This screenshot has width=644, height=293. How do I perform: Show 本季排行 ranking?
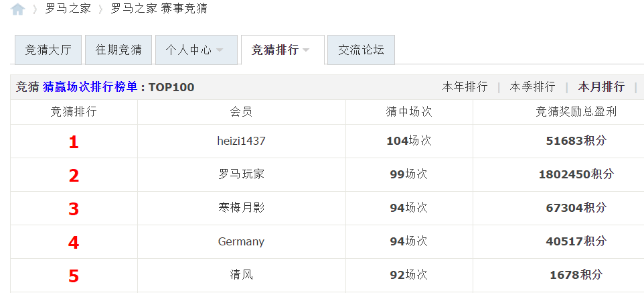532,87
